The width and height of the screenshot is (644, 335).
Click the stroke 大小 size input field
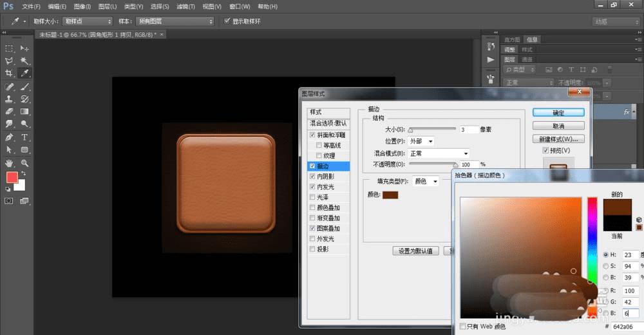click(x=468, y=129)
